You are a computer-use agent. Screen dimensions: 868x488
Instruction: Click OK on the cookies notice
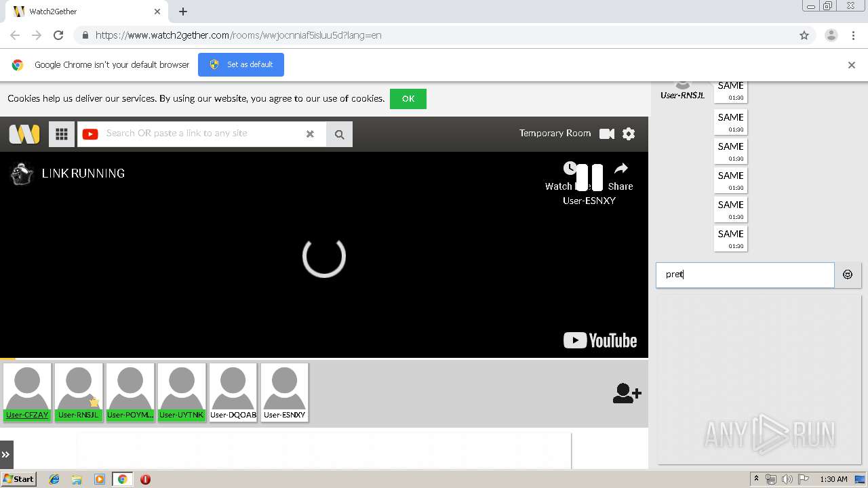click(408, 99)
